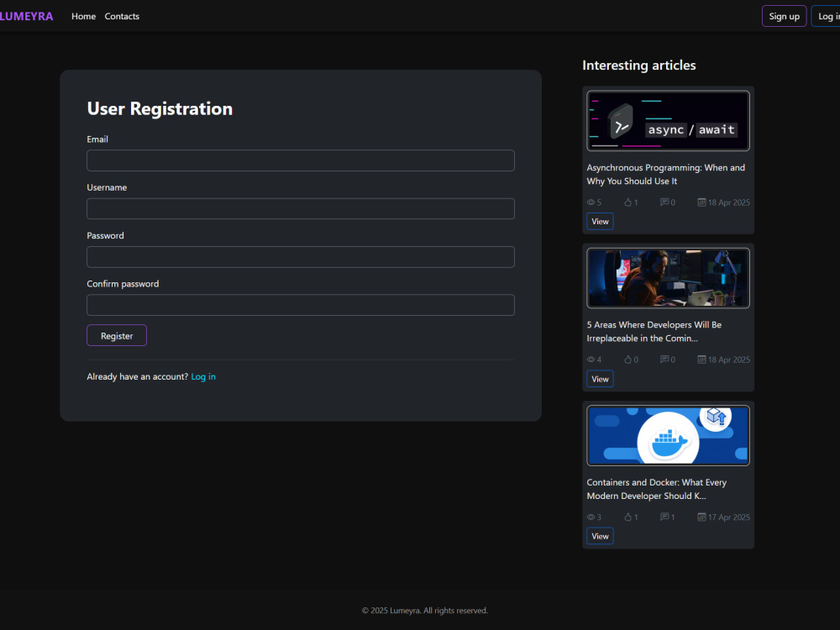Open the developer at desk article thumbnail
This screenshot has width=840, height=630.
coord(668,278)
